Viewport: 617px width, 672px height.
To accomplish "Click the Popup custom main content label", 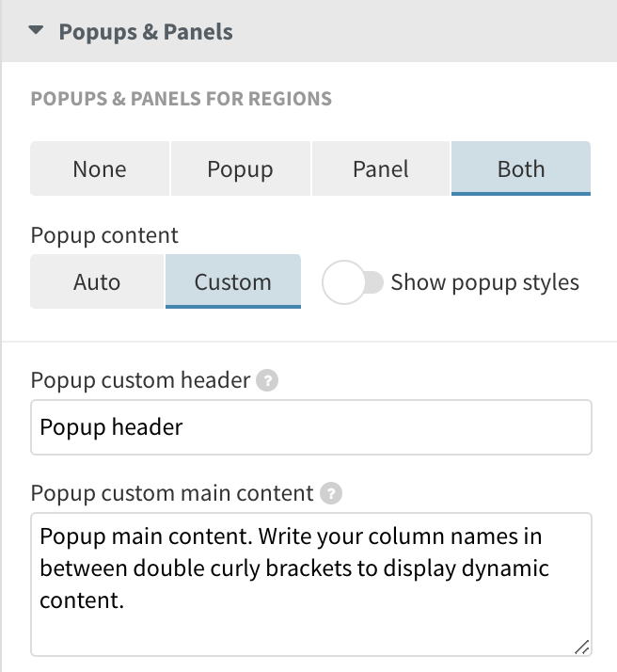I will 172,492.
